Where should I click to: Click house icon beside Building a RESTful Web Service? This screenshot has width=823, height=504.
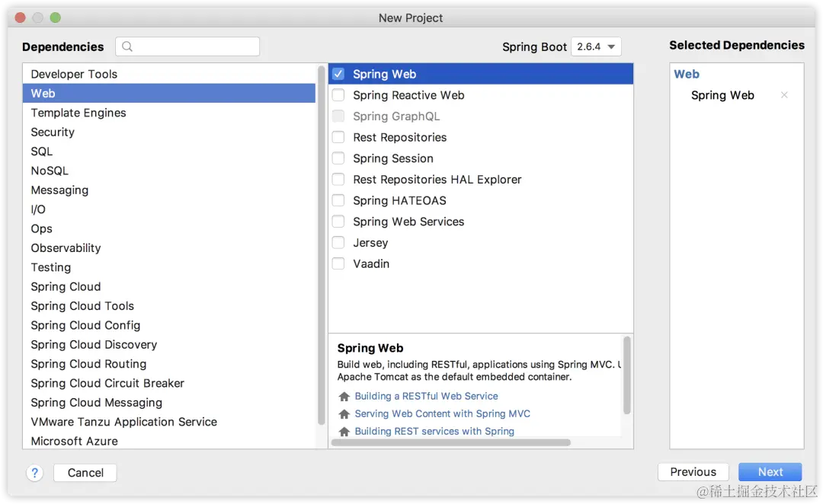pos(344,397)
